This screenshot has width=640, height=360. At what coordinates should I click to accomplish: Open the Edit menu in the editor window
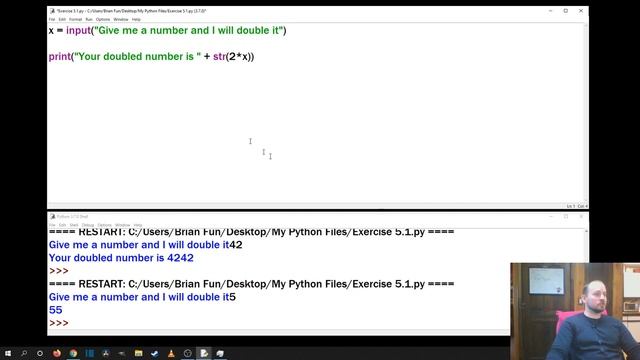[62, 19]
